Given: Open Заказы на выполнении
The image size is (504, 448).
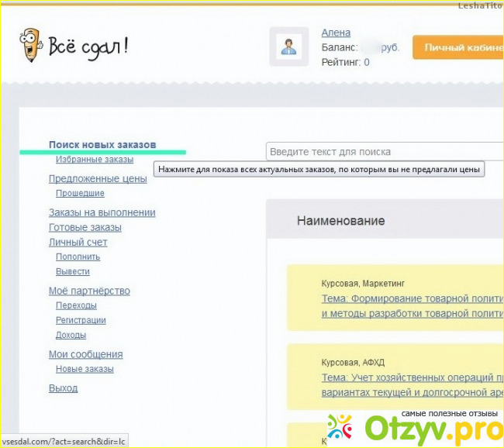Looking at the screenshot, I should [102, 212].
